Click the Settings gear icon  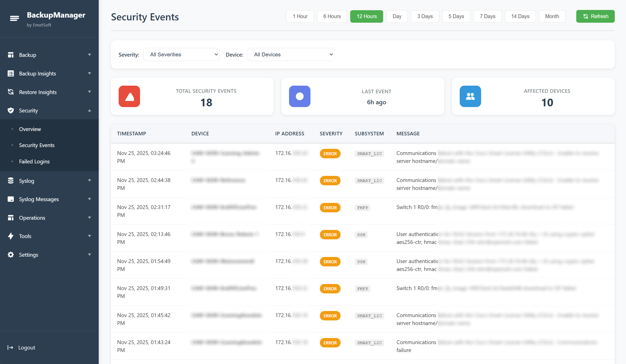(11, 255)
